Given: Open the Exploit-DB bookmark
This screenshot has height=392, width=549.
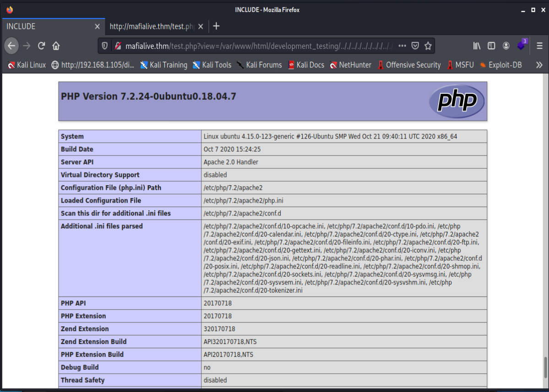Looking at the screenshot, I should [500, 65].
